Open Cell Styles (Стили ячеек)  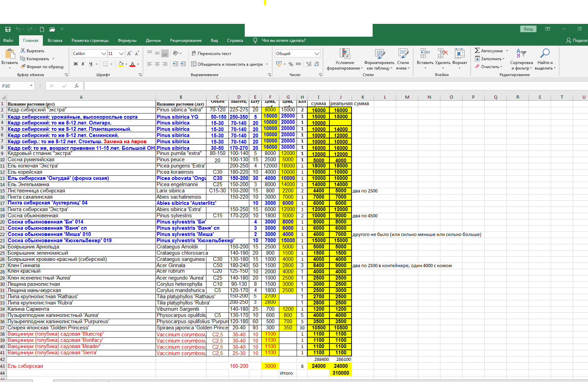point(403,59)
